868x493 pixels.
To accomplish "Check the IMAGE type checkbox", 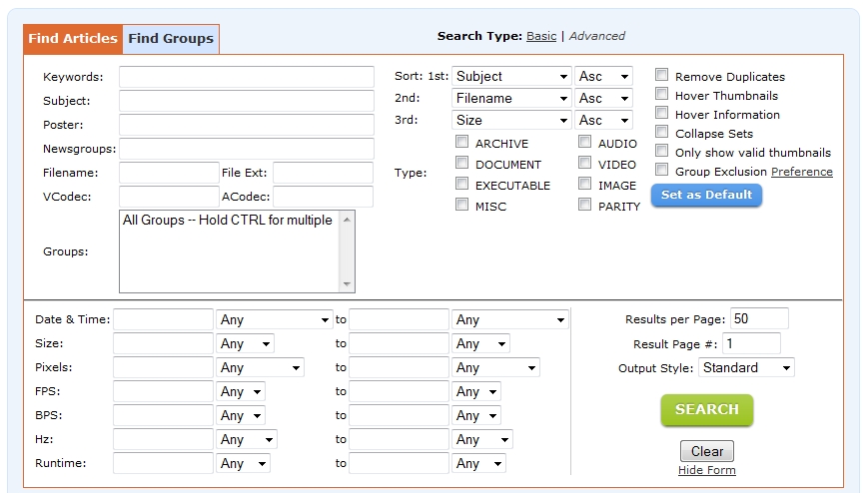I will coord(584,184).
